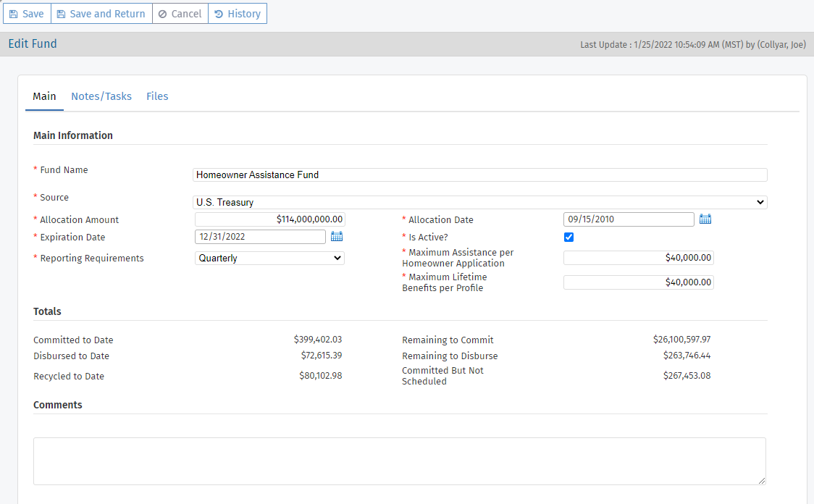Viewport: 814px width, 504px height.
Task: Expand the Source dropdown
Action: coord(480,202)
